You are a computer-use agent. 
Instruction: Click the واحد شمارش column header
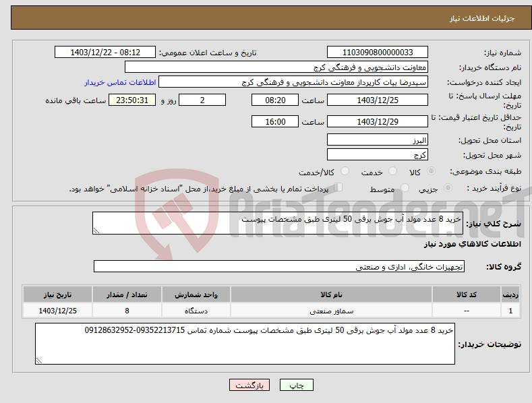click(x=196, y=294)
